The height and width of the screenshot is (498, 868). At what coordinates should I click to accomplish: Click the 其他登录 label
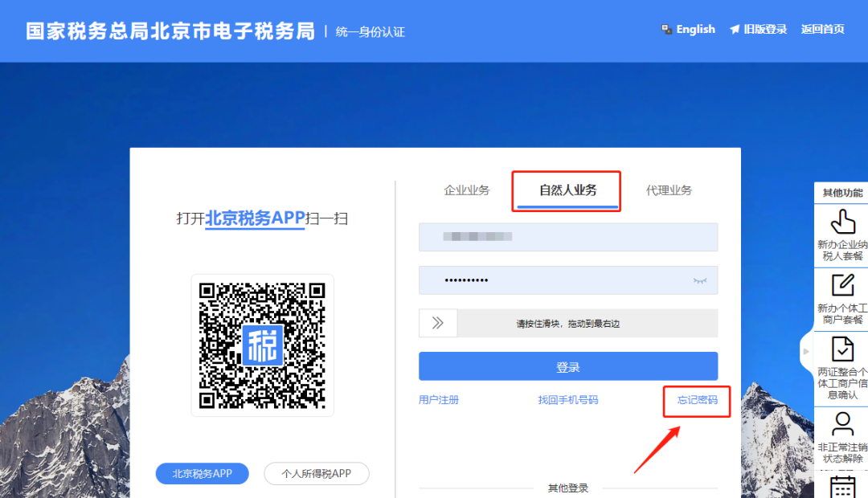568,488
